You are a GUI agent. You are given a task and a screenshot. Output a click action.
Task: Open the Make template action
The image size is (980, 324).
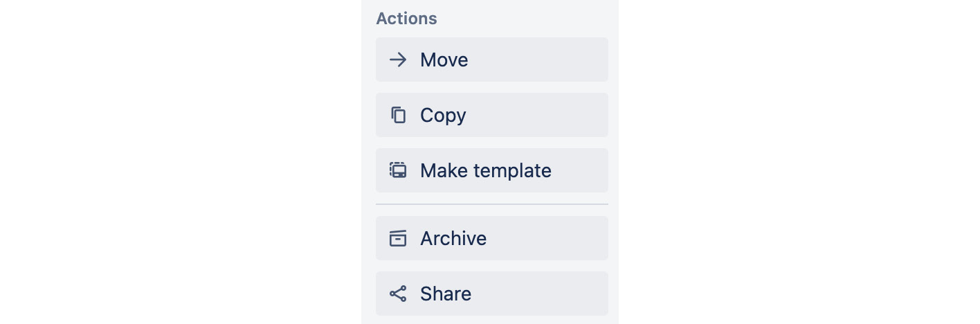(x=492, y=170)
